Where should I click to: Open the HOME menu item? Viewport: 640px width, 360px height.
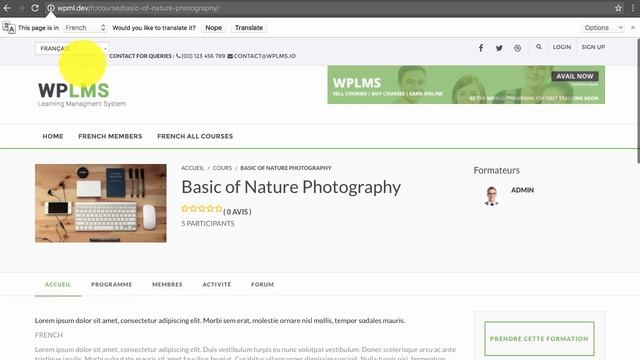(x=53, y=136)
